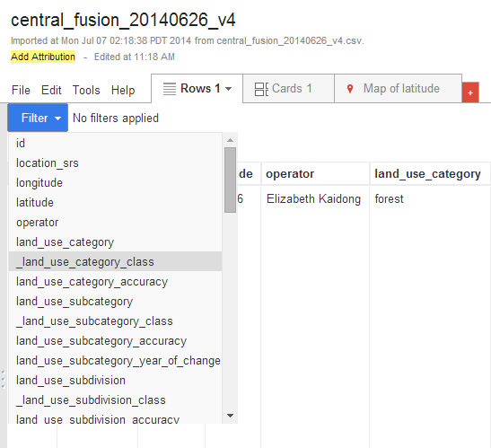This screenshot has height=448, width=491.
Task: Open the Help menu
Action: point(123,90)
